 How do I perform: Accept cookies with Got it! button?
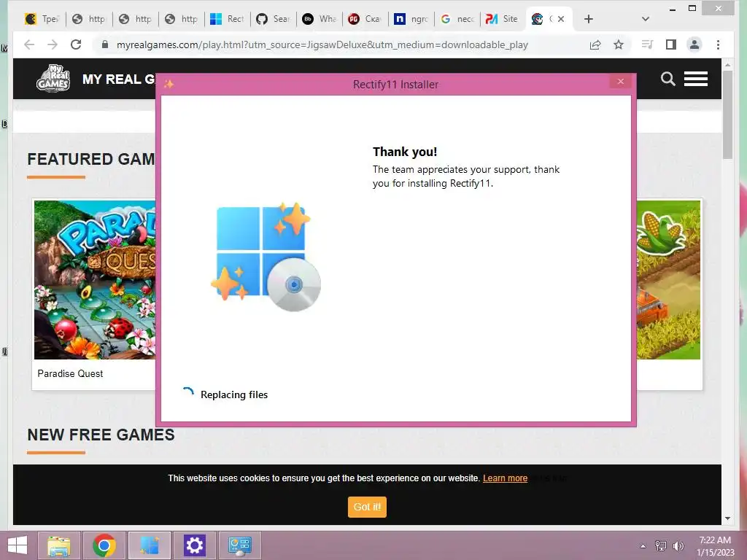pyautogui.click(x=367, y=507)
